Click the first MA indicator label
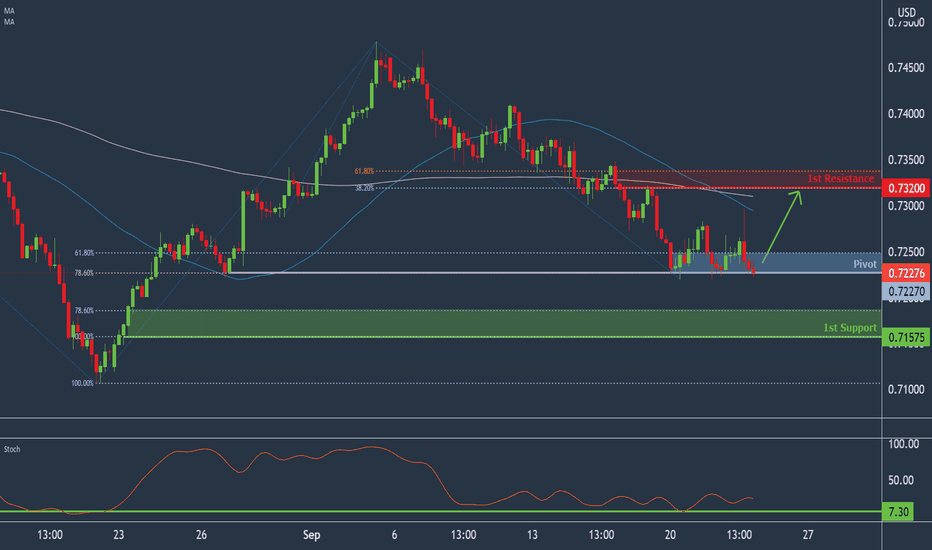 (x=9, y=11)
